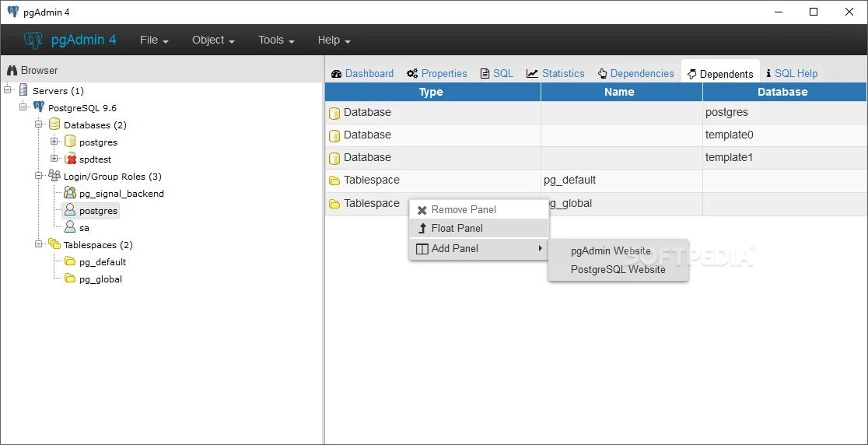Image resolution: width=868 pixels, height=445 pixels.
Task: Open the Add Panel submenu
Action: click(479, 248)
